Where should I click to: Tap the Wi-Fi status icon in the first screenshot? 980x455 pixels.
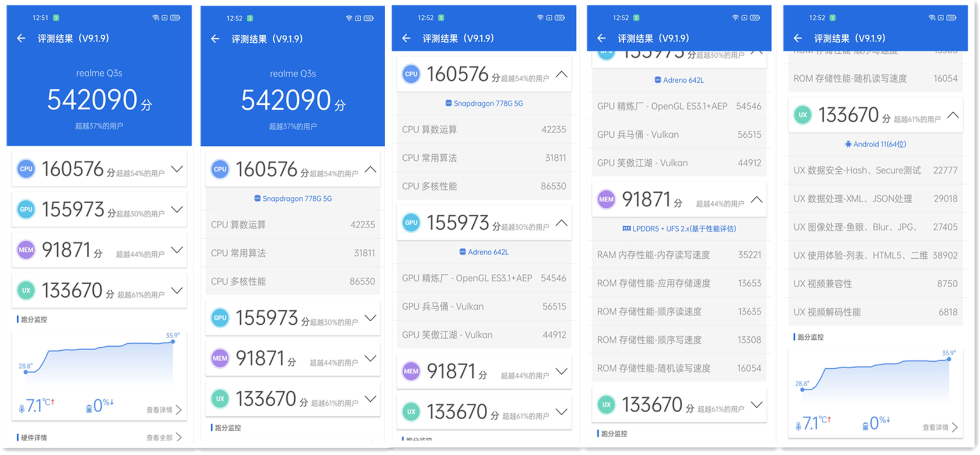[156, 18]
